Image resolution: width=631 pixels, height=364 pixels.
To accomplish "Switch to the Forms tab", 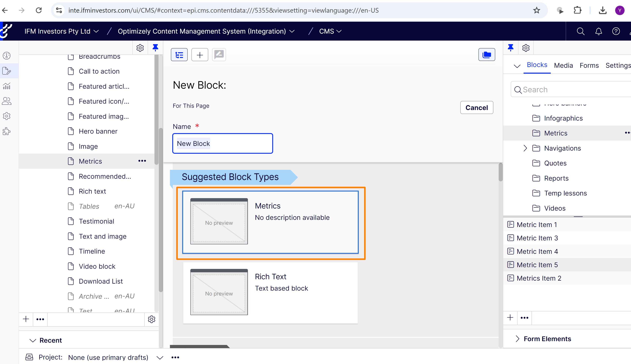I will 589,65.
